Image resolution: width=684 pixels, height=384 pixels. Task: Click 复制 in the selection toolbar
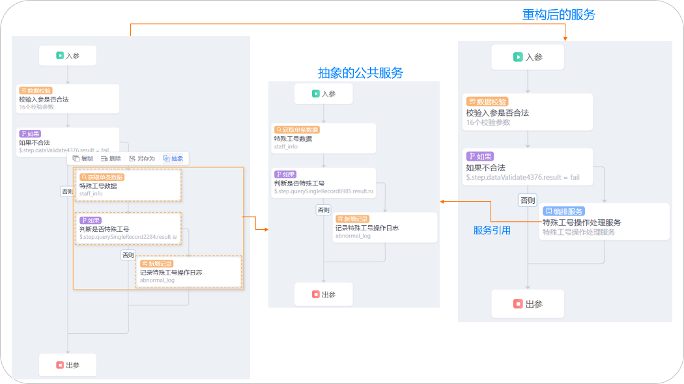coord(83,158)
